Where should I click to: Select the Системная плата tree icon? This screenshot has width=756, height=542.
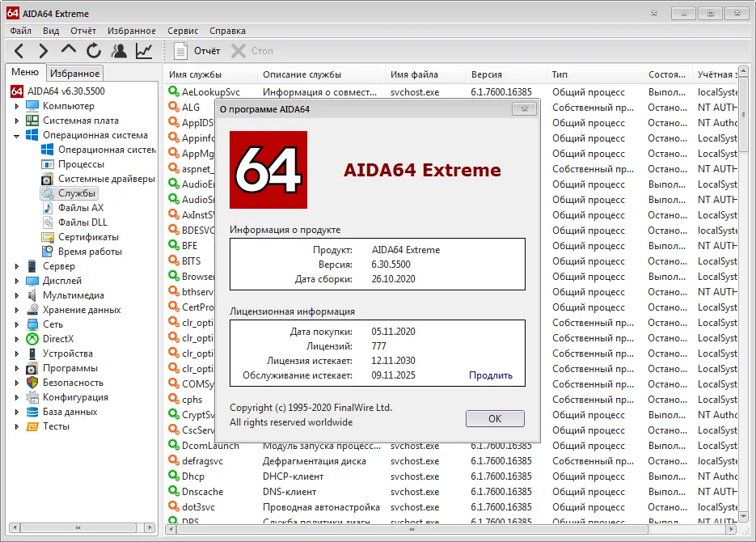pos(32,120)
